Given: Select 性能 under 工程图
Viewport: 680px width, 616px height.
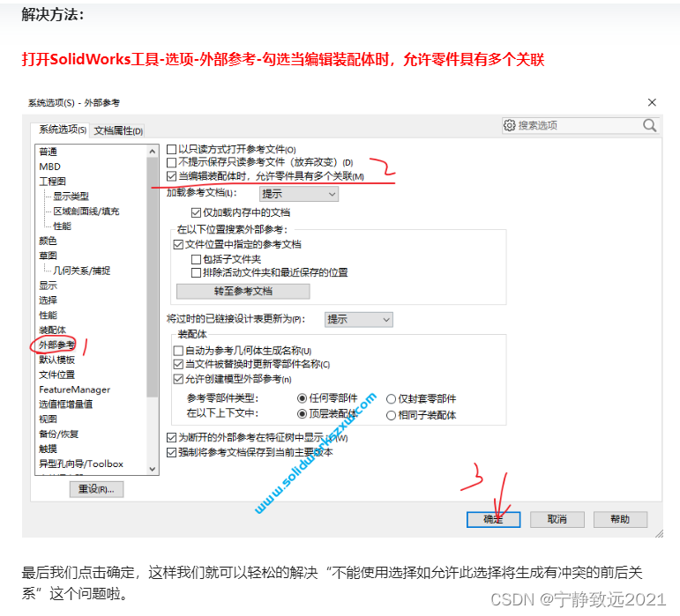Looking at the screenshot, I should point(62,226).
